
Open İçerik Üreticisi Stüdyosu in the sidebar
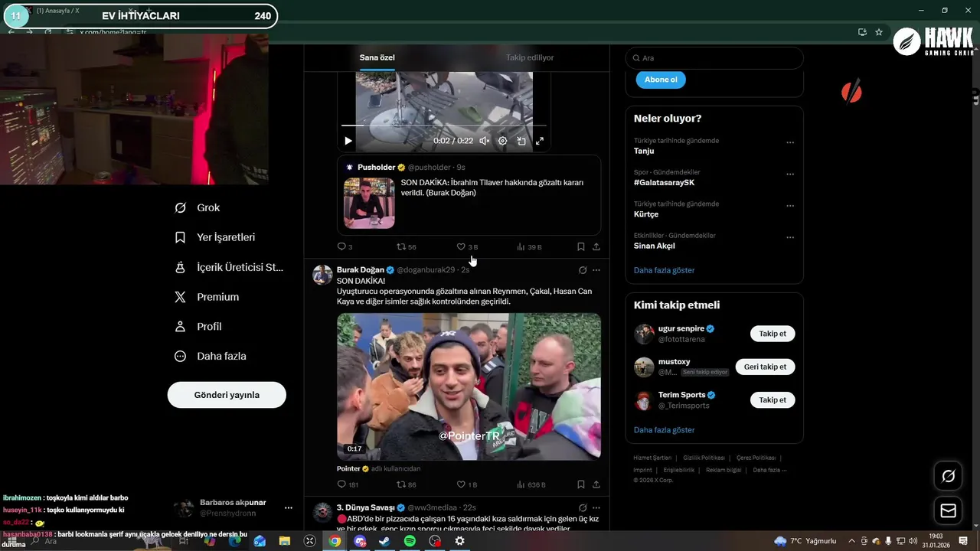pos(228,267)
